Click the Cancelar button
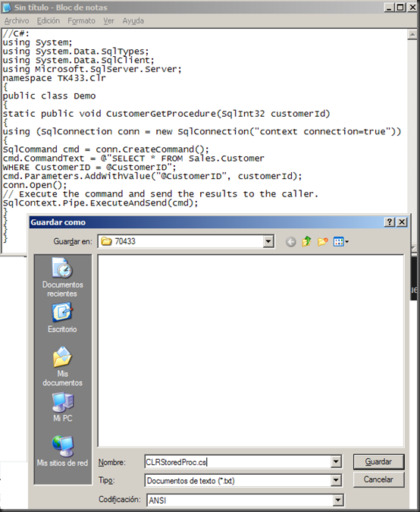 378,479
